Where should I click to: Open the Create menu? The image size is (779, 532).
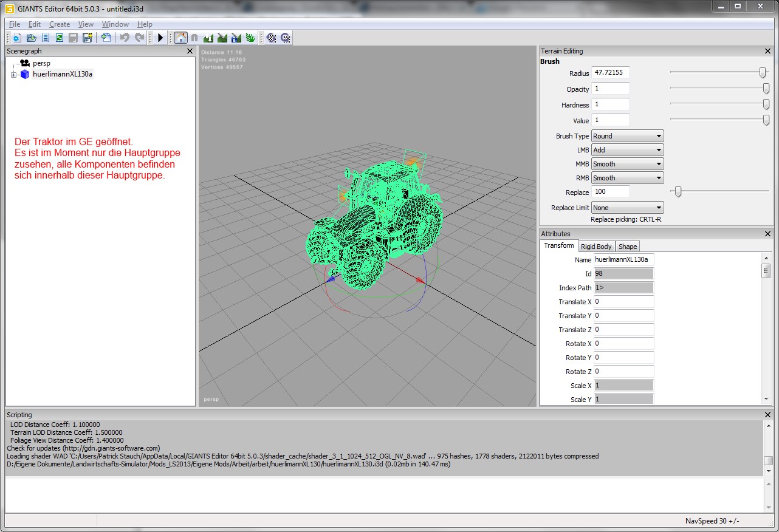(x=60, y=24)
